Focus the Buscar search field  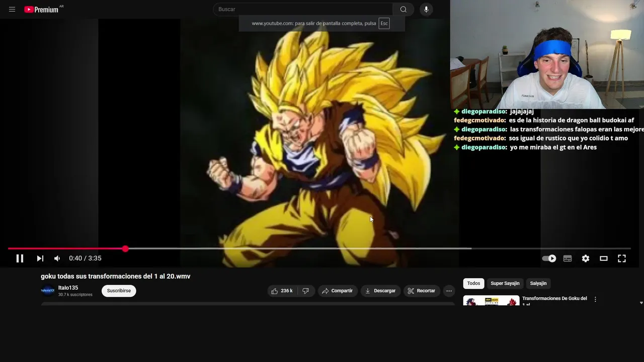[x=303, y=9]
